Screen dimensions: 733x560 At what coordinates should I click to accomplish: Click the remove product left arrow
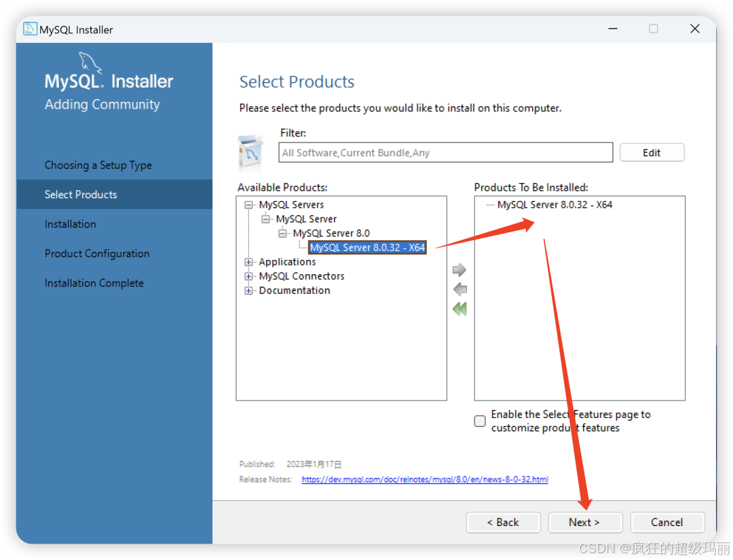point(459,289)
